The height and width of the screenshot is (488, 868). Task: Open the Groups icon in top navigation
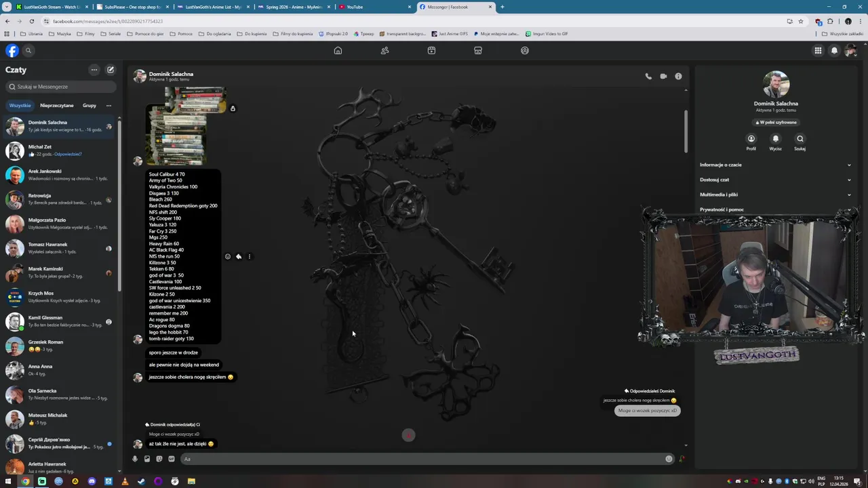525,51
